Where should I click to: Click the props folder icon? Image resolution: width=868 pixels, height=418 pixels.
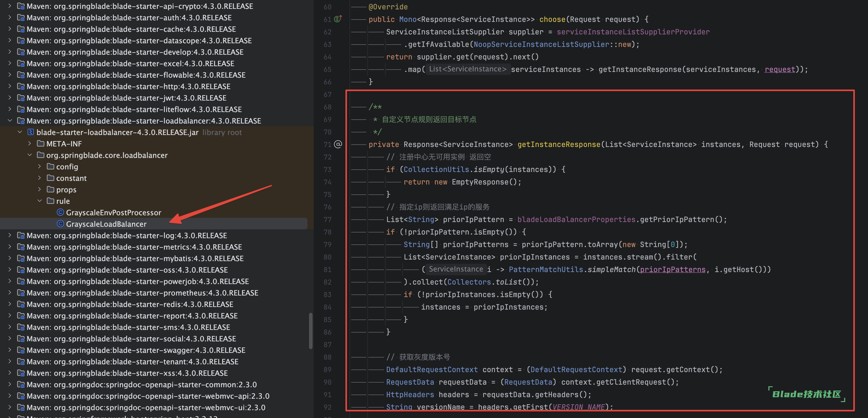tap(51, 189)
